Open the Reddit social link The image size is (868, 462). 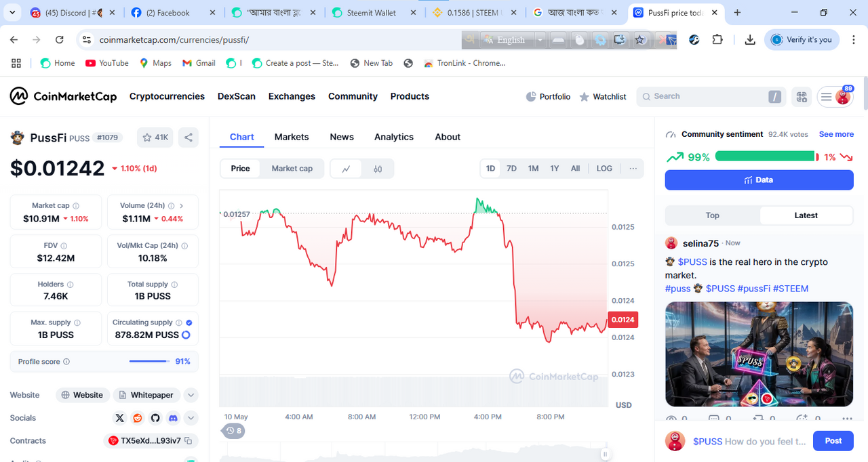coord(138,418)
